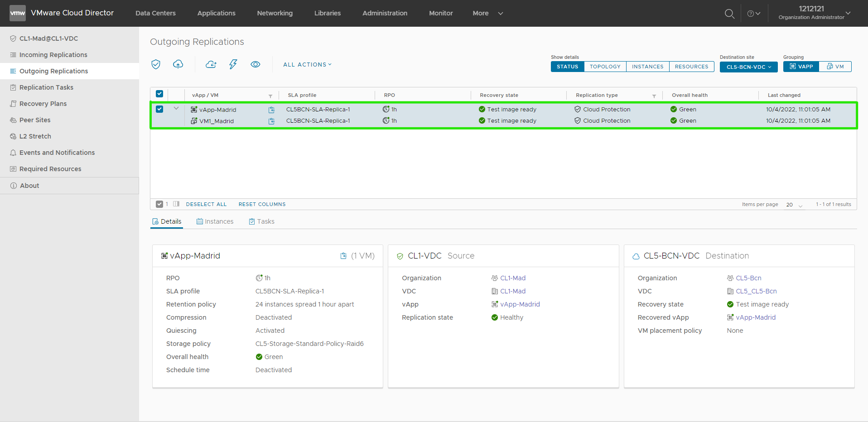Click the green health check icon in the VM1_Madrid row
This screenshot has width=868, height=422.
coord(674,120)
